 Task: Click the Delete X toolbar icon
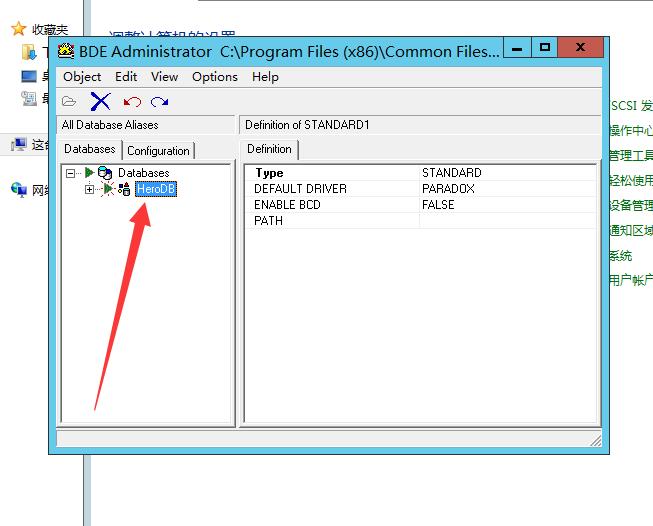(100, 101)
